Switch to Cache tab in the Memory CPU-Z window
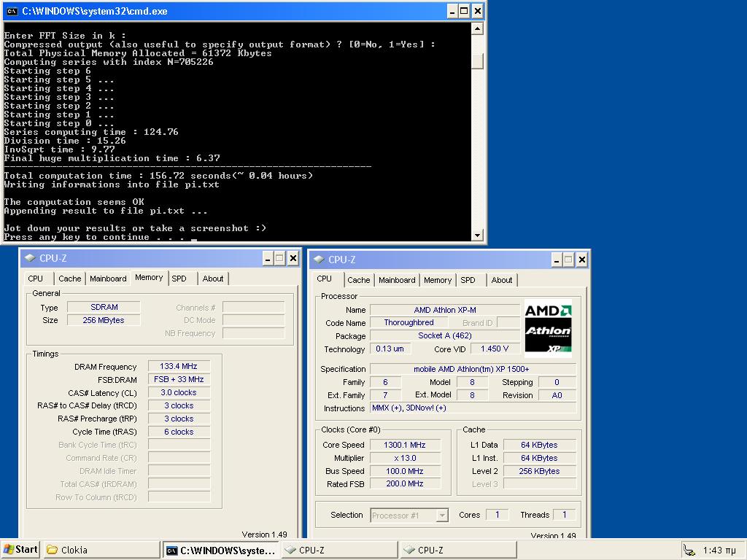The width and height of the screenshot is (747, 560). [x=69, y=279]
